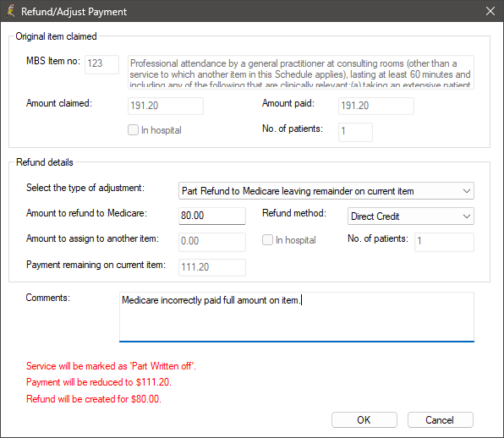Open the type of adjustment dropdown

coord(326,191)
